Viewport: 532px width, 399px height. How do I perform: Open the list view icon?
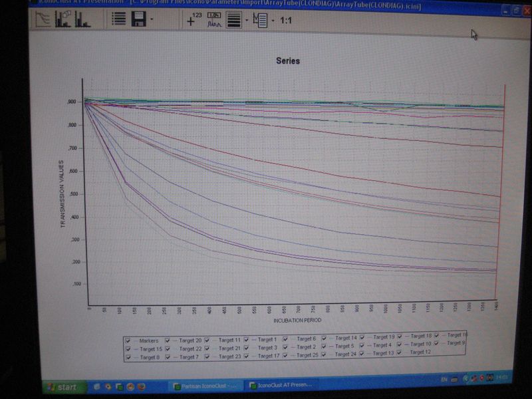point(118,19)
